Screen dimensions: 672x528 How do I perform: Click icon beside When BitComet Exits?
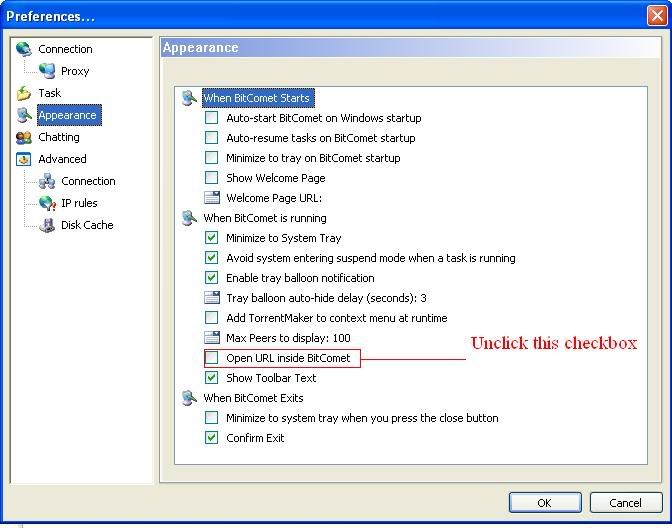[189, 398]
